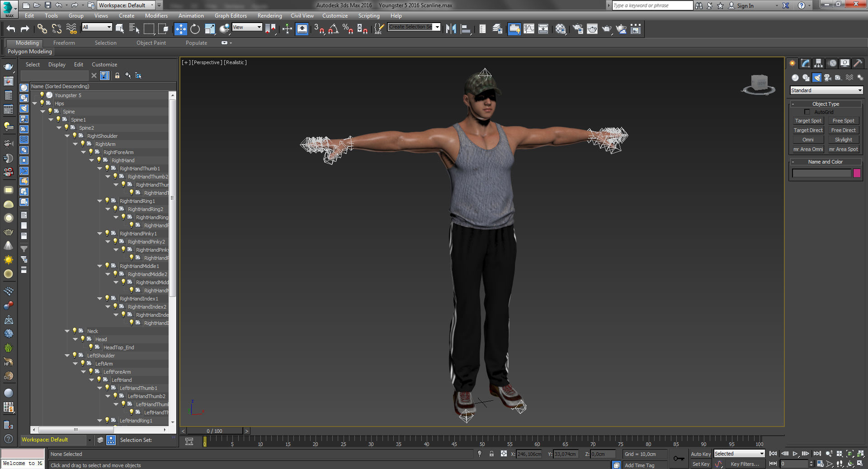Tick the AutoGrid checkbox
Screen dimensions: 868x469
pos(807,112)
